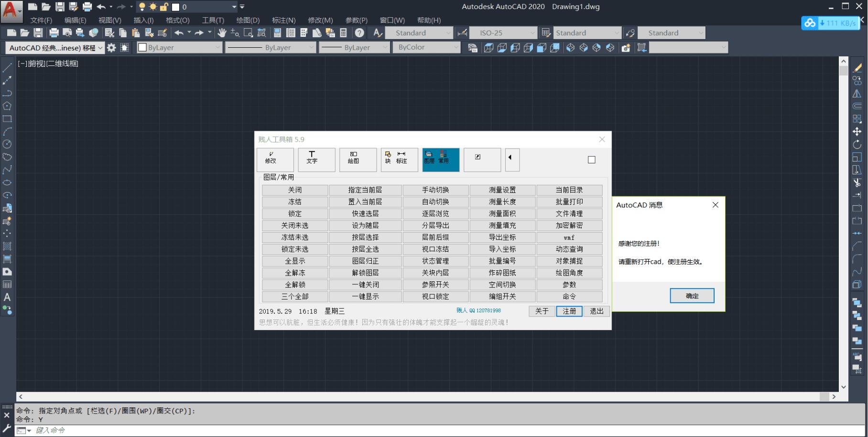Screen dimensions: 868x437
Task: Toggle the layer freeze sun icon
Action: (x=153, y=7)
